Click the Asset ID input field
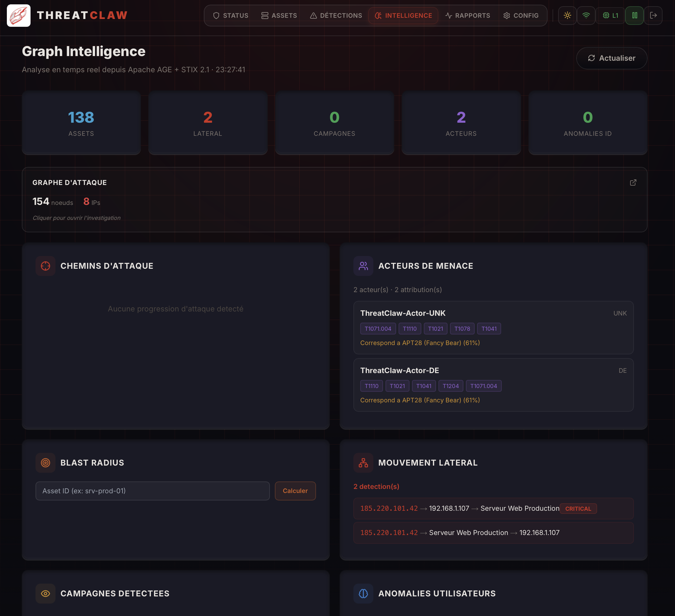 click(152, 491)
